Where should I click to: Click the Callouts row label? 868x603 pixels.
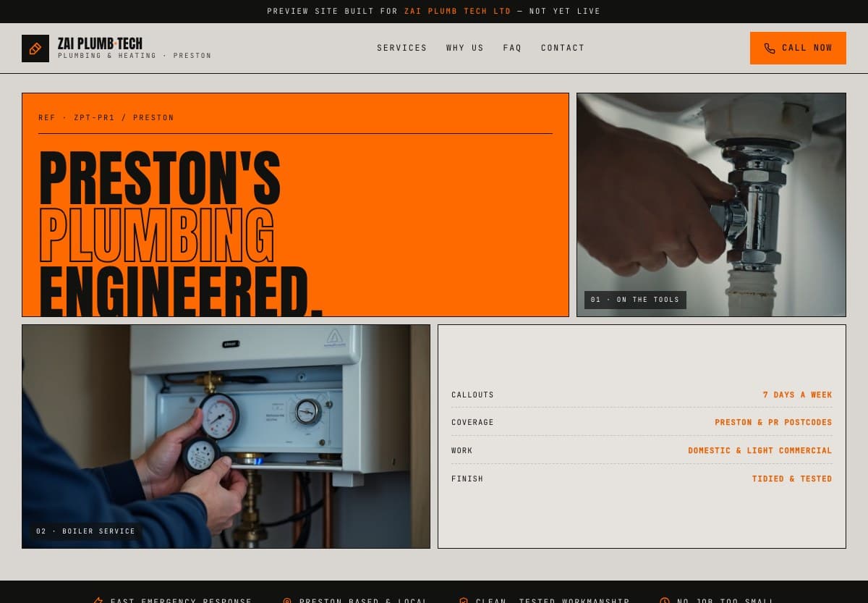[x=472, y=395]
